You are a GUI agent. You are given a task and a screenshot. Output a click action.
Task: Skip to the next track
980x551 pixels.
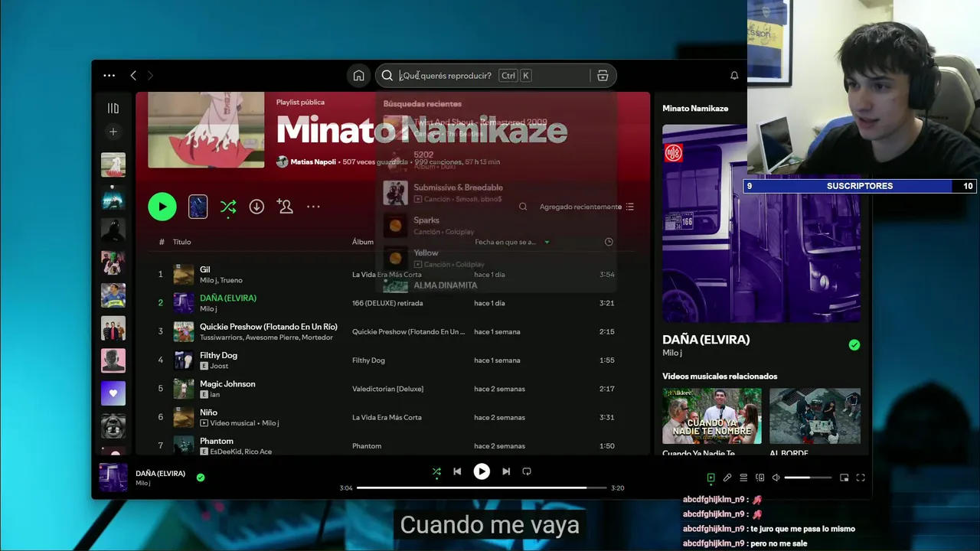click(x=506, y=471)
